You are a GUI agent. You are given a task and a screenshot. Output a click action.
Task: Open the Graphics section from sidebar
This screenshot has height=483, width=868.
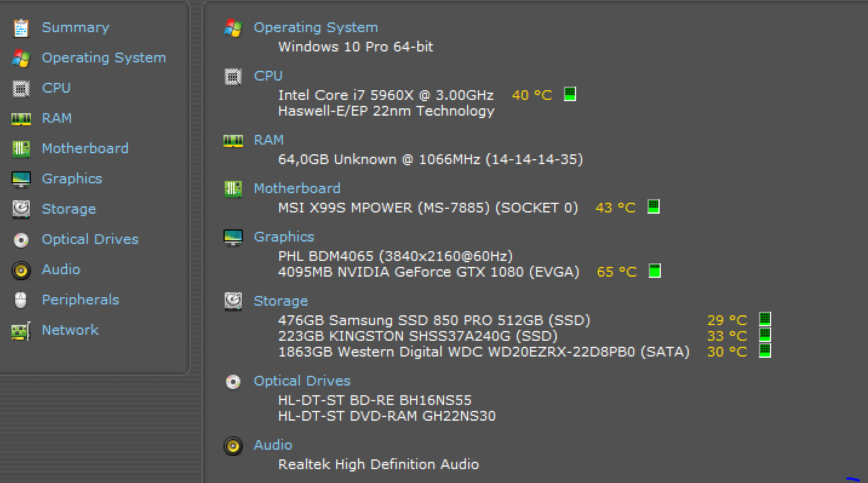click(72, 179)
